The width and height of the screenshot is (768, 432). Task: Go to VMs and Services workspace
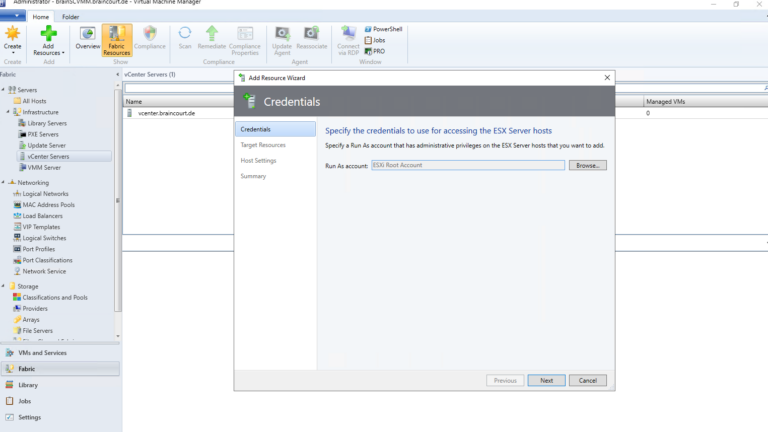pos(60,353)
